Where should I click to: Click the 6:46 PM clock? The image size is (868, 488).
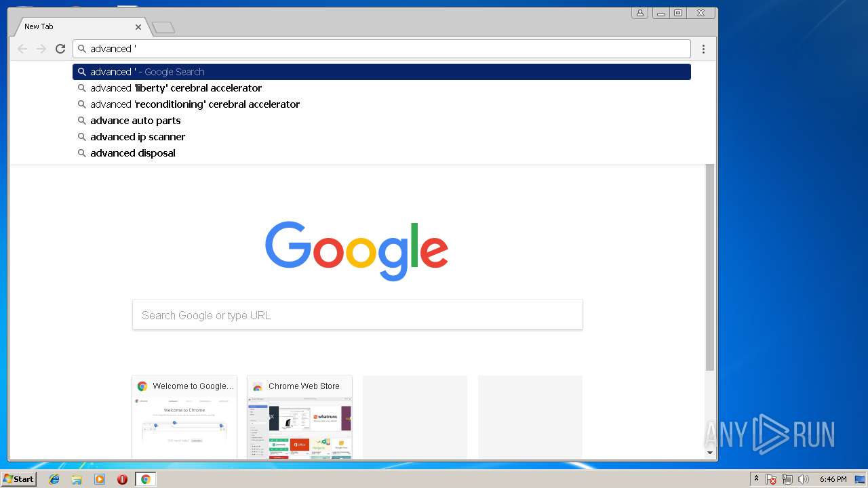click(x=833, y=479)
